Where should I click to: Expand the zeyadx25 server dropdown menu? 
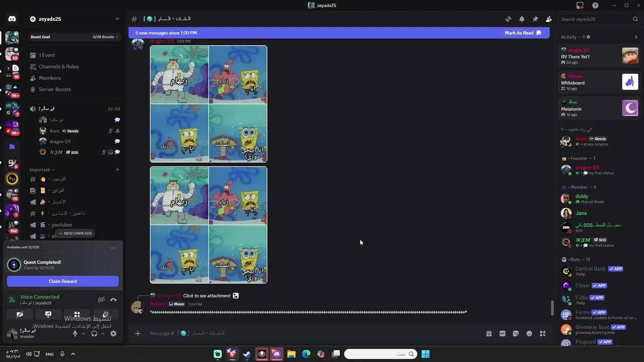click(x=117, y=19)
